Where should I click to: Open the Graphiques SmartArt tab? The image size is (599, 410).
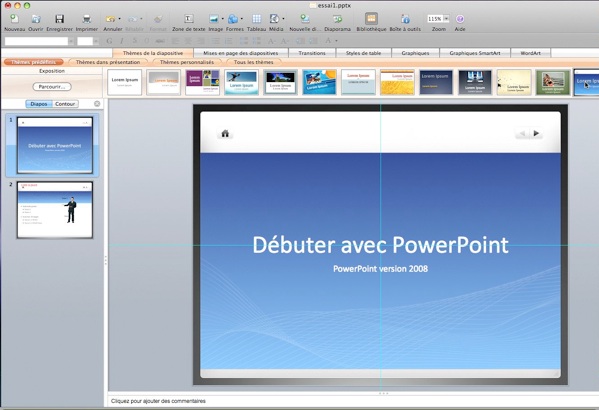(x=474, y=53)
